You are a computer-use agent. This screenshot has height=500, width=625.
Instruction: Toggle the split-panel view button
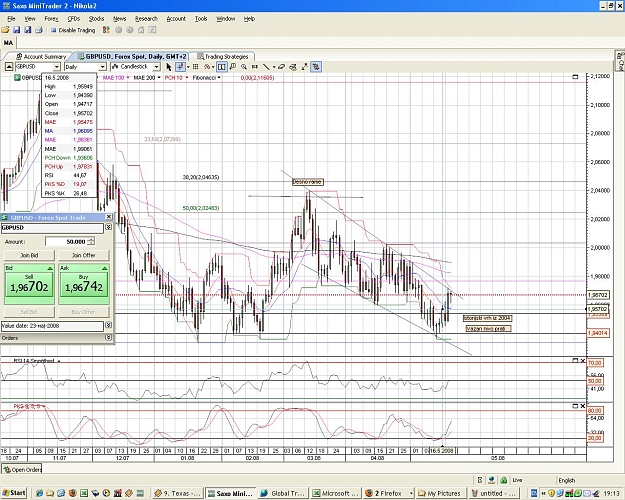(x=222, y=67)
